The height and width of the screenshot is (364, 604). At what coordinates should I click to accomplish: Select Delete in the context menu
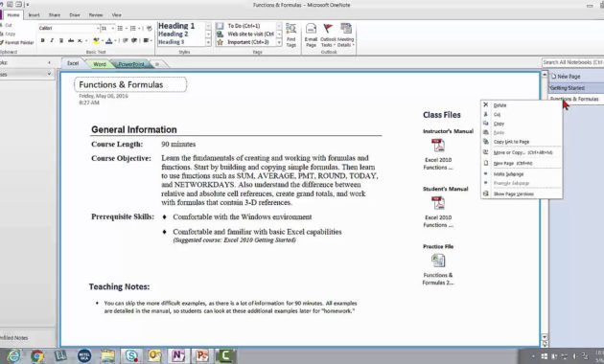pos(522,105)
